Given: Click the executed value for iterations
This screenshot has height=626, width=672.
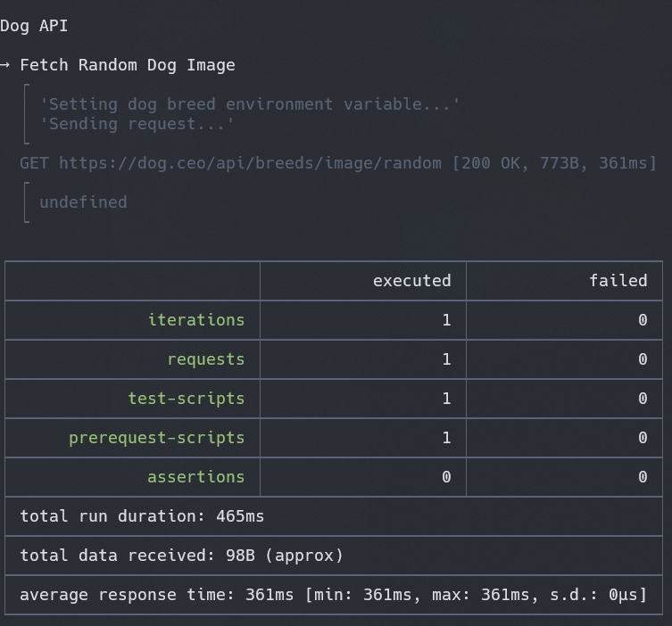Looking at the screenshot, I should pos(446,320).
